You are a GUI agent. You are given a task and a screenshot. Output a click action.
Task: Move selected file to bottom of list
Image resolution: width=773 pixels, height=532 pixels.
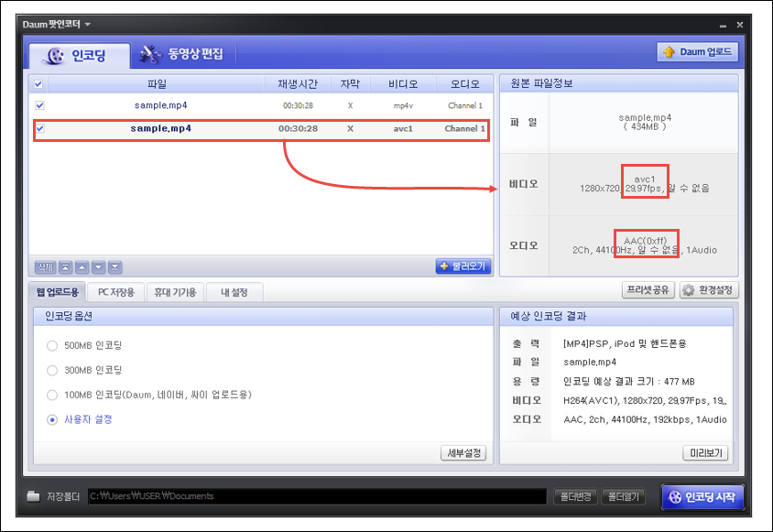114,267
